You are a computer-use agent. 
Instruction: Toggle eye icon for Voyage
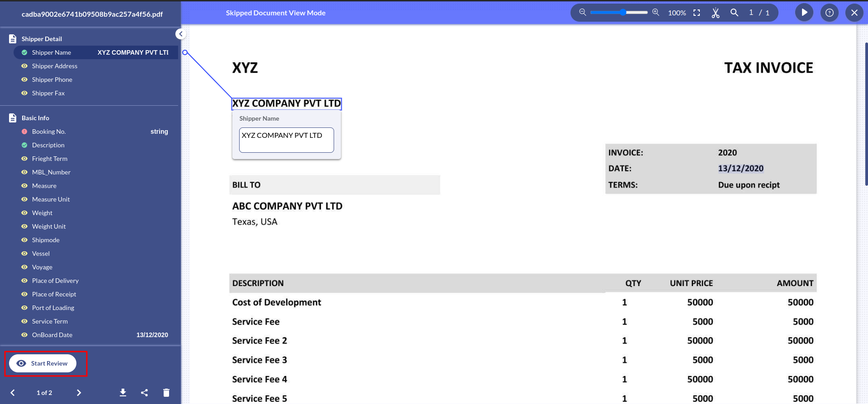pyautogui.click(x=24, y=267)
